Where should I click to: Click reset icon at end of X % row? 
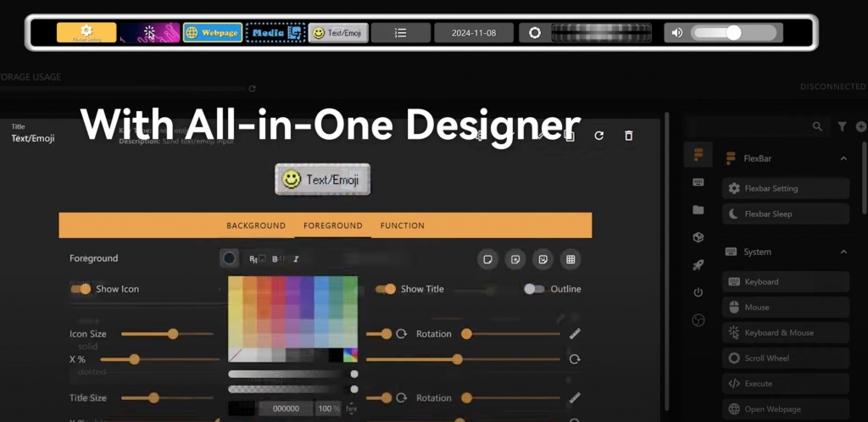575,359
